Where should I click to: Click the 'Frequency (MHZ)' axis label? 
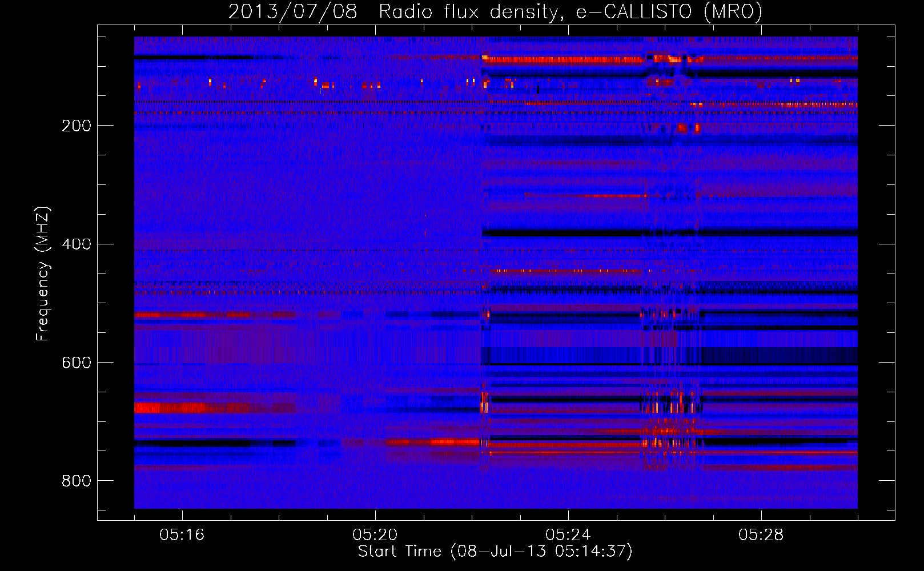tap(43, 274)
